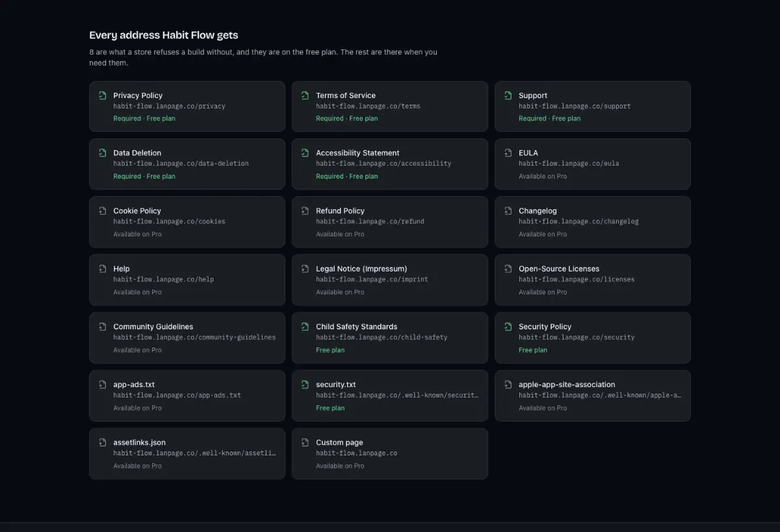
Task: Click the habit-flow.lanpage.co/security address
Action: 577,337
